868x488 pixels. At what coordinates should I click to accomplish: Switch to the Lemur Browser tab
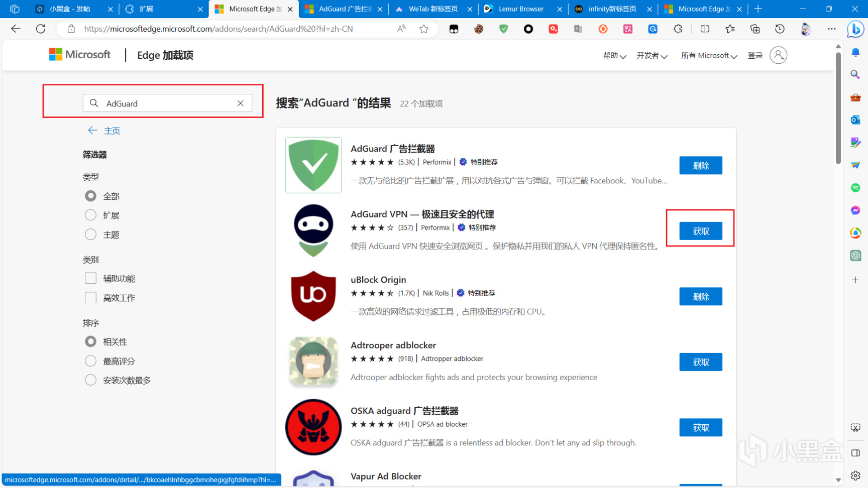tap(522, 9)
